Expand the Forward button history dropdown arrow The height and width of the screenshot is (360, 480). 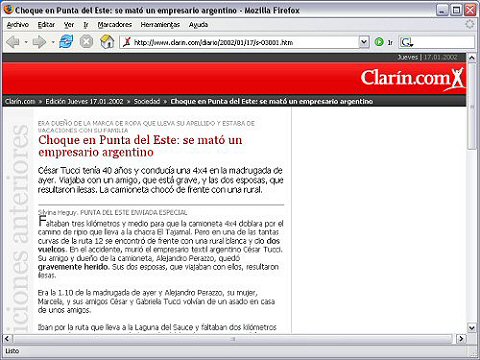pos(53,42)
